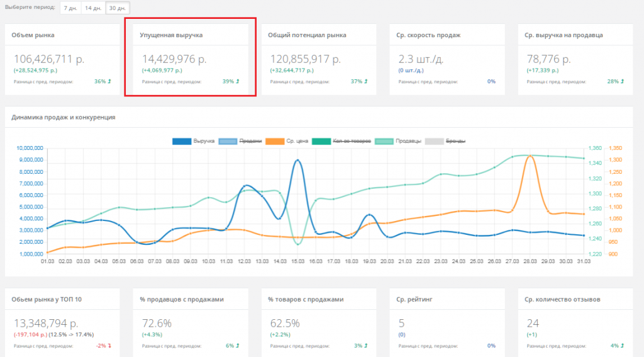
Task: Toggle Выручка series in chart legend
Action: pos(182,141)
